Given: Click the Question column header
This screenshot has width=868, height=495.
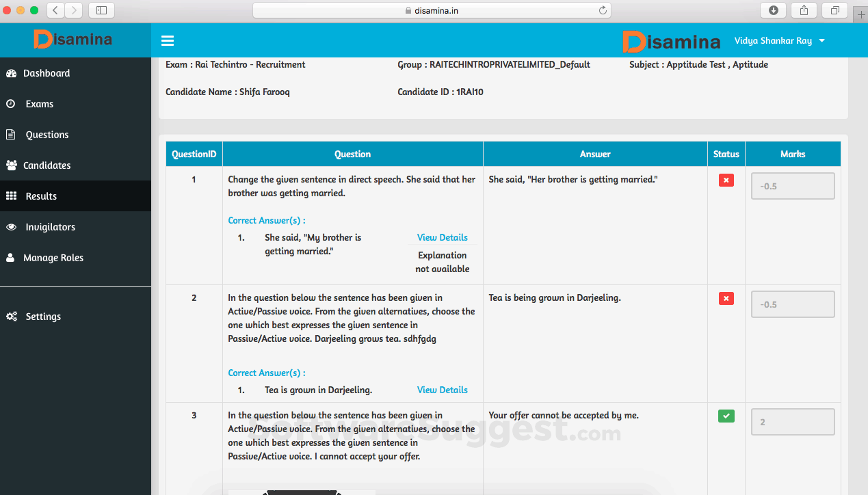Looking at the screenshot, I should [x=352, y=153].
